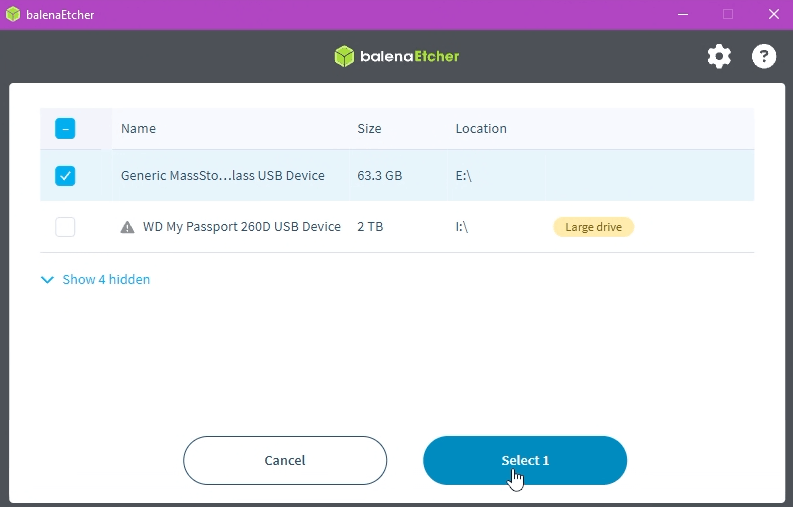This screenshot has height=507, width=793.
Task: Click the warning triangle beside WD My Passport
Action: pyautogui.click(x=127, y=227)
